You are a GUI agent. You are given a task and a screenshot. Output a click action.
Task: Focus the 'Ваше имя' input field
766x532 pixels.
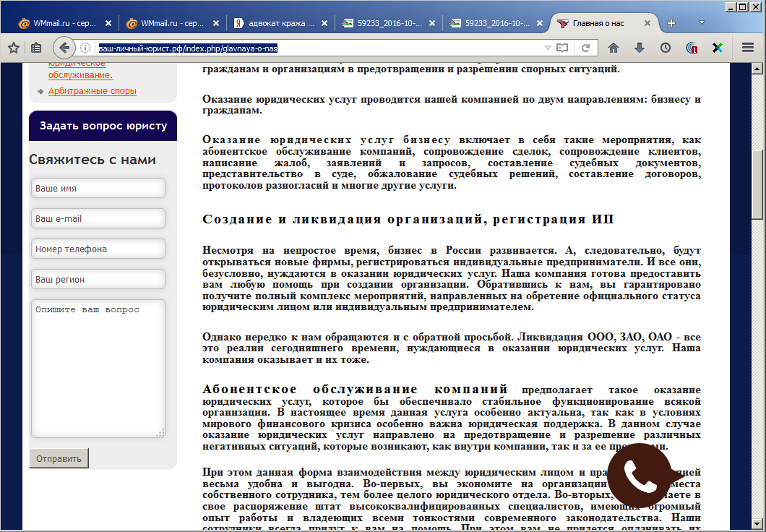coord(98,188)
